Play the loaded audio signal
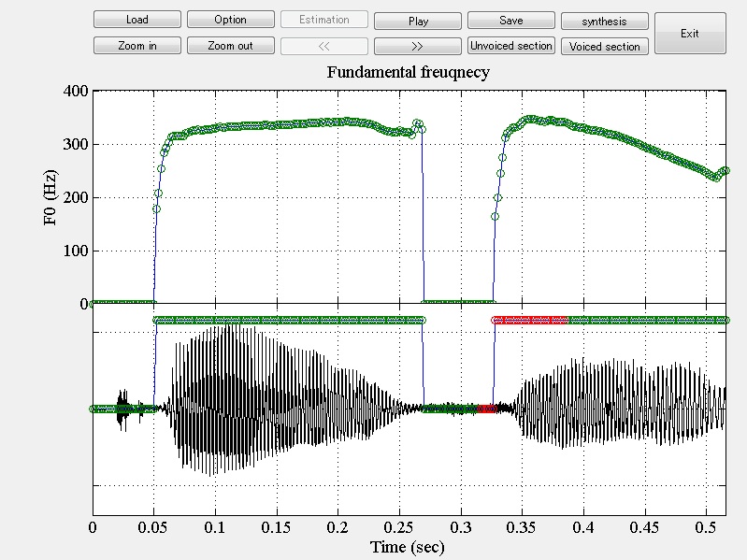Image resolution: width=747 pixels, height=560 pixels. point(418,21)
